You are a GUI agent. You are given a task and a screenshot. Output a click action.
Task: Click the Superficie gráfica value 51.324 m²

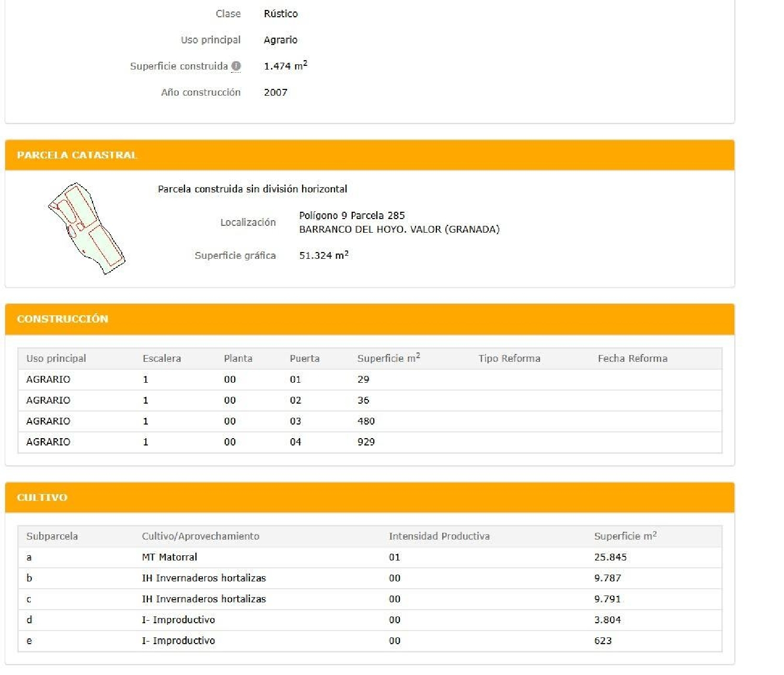(324, 255)
